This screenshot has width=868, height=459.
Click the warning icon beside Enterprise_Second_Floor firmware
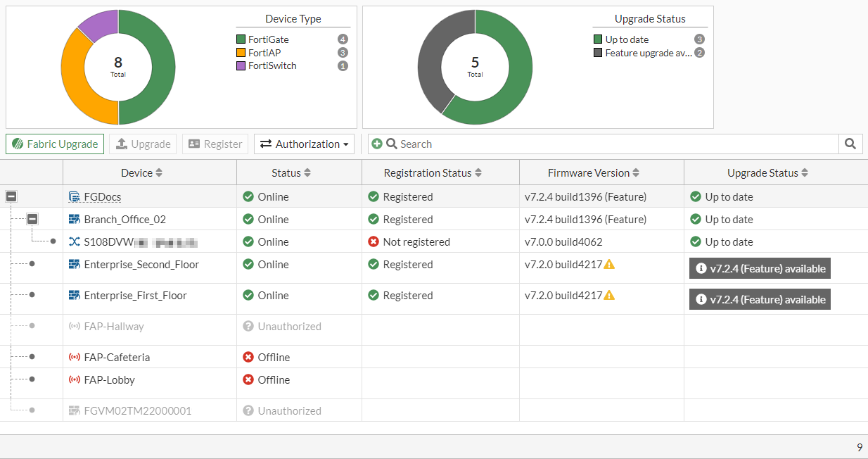click(609, 265)
